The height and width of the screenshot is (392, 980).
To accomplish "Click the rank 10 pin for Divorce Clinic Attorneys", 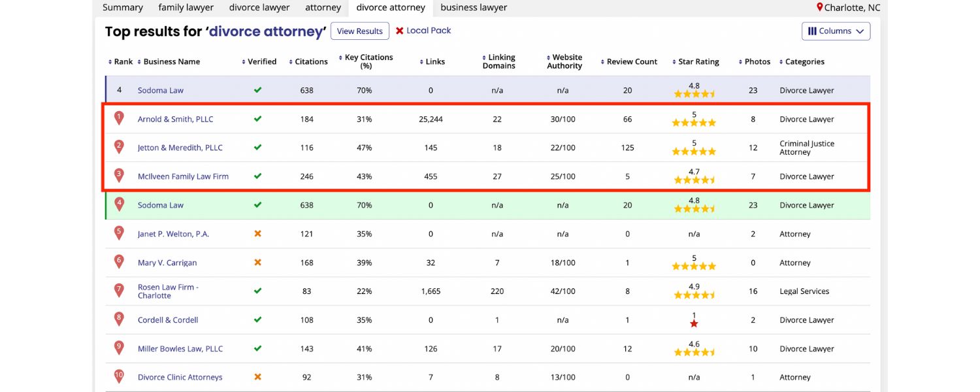I will (119, 376).
